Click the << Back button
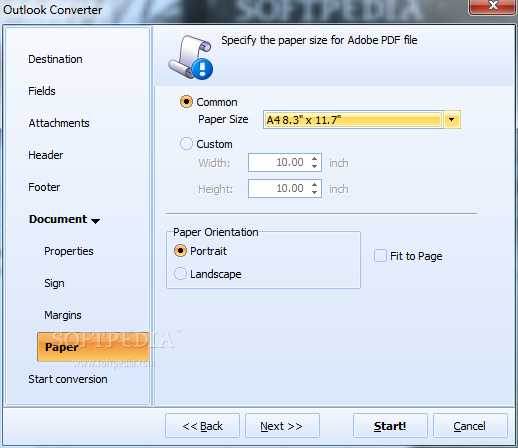This screenshot has width=518, height=448. click(202, 426)
